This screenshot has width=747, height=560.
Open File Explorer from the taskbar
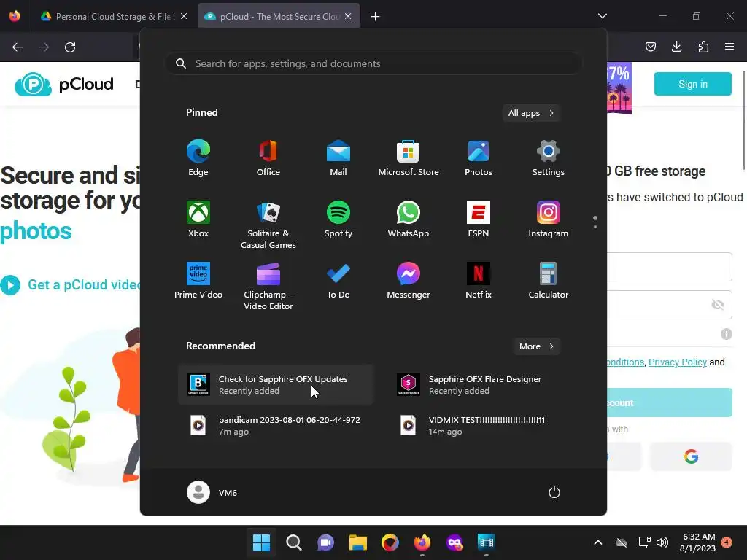[x=357, y=542]
